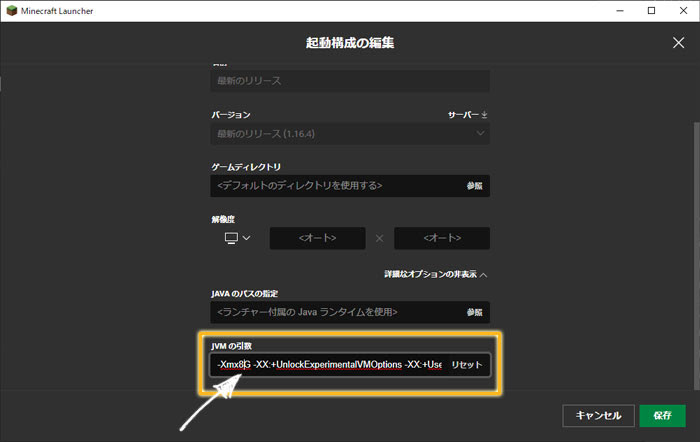
Task: Click the resolution width <オート> field
Action: [317, 238]
